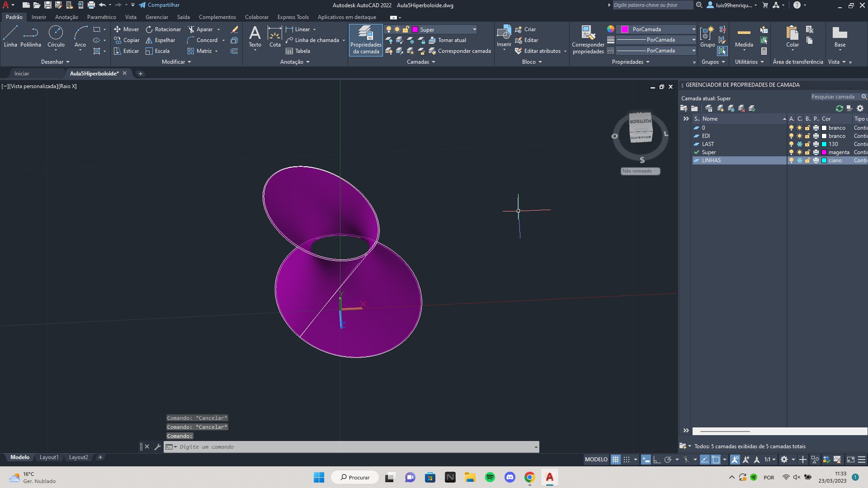Click ciano color swatch of layer LINHAS
The width and height of the screenshot is (868, 488).
(x=824, y=160)
